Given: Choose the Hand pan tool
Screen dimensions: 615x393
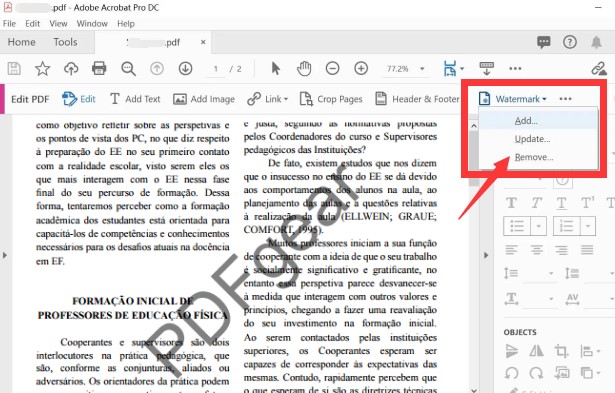Looking at the screenshot, I should [304, 69].
